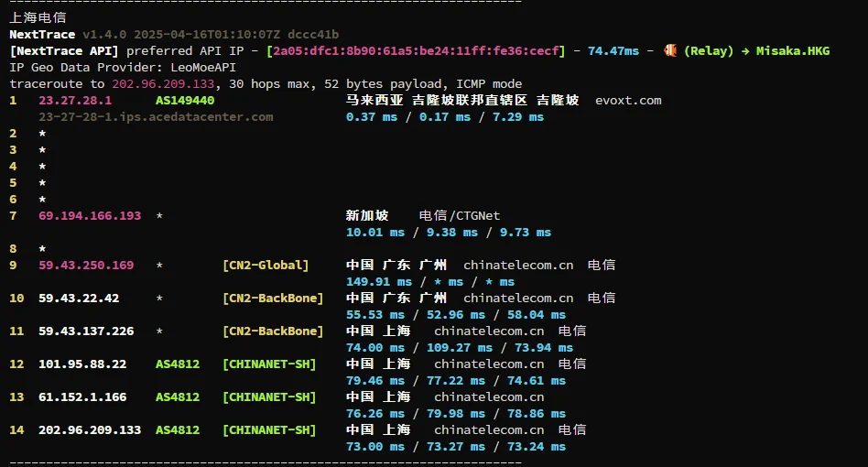Click hop 10 last latency 58.04 ms

537,315
